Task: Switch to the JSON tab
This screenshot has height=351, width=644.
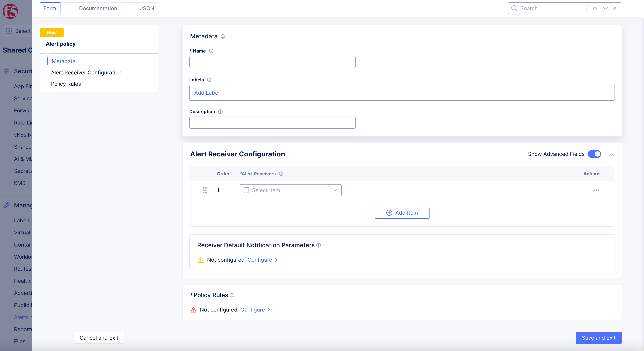Action: coord(147,8)
